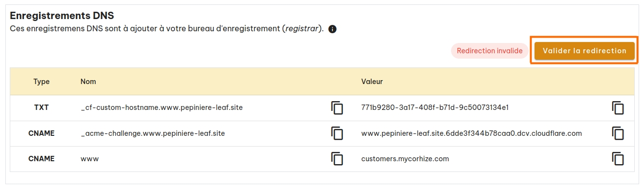644x192 pixels.
Task: Open the info tooltip icon beside registrar text
Action: (333, 29)
